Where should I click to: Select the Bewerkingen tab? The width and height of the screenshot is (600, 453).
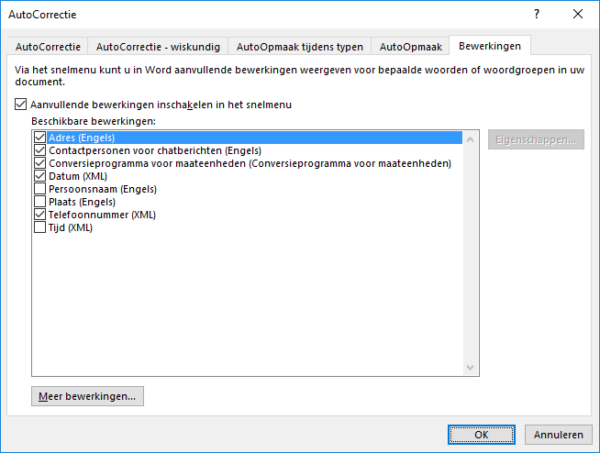(490, 46)
